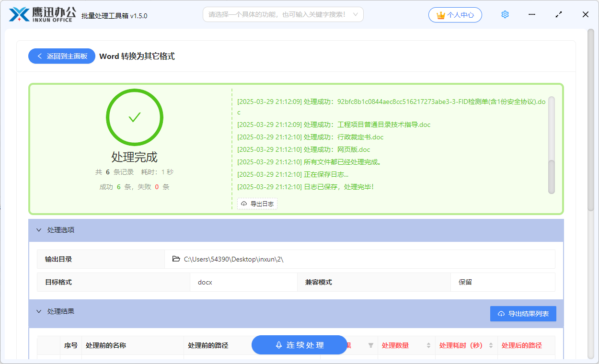
Task: Click the crown icon inside 个人中心
Action: [x=441, y=14]
